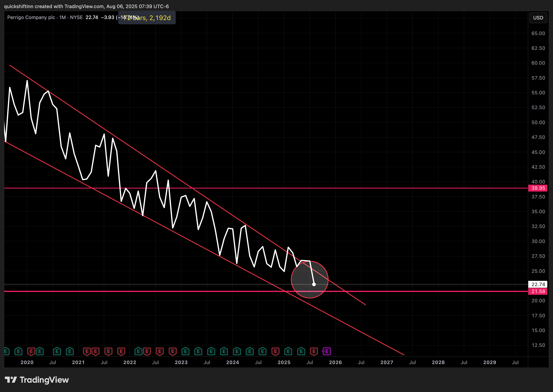Click the green earnings marker just before 2021
This screenshot has height=392, width=553.
[70, 351]
